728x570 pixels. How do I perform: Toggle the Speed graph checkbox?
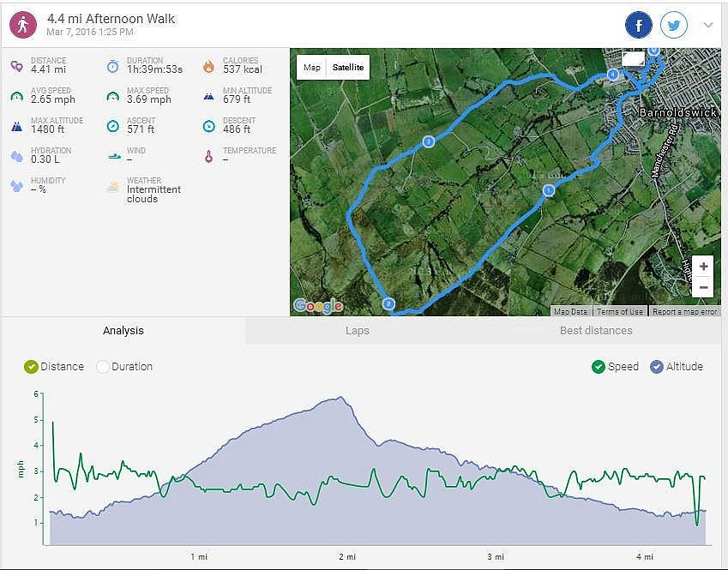click(x=599, y=367)
